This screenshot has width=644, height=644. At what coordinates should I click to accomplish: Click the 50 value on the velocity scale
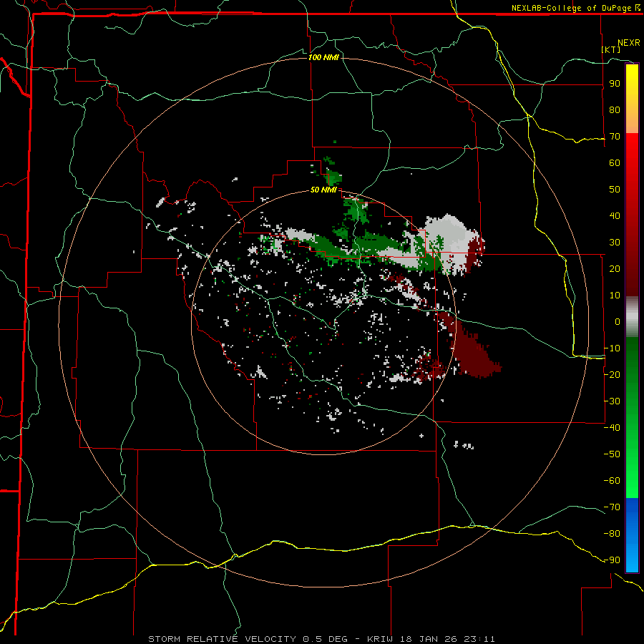(x=615, y=190)
